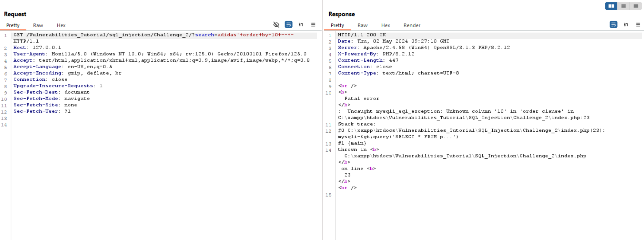Select side-by-side split layout icon

pyautogui.click(x=611, y=6)
